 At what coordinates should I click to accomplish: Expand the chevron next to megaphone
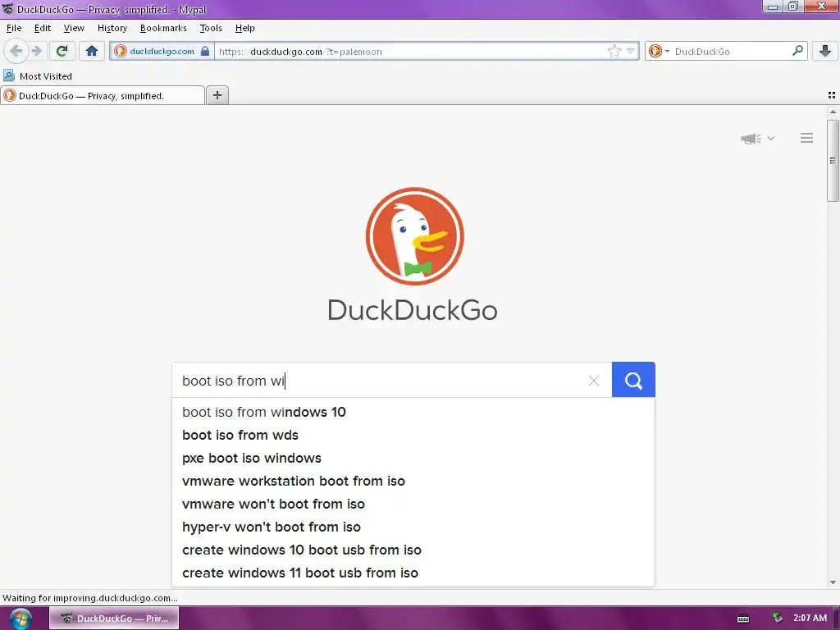click(x=771, y=138)
